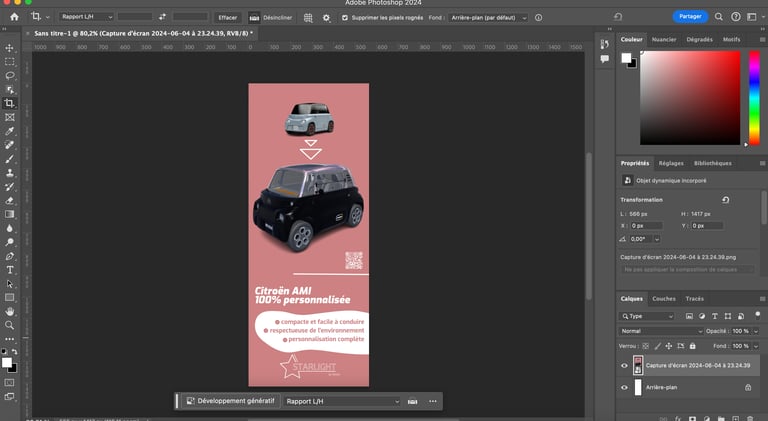Hide the Arrière-plan layer
The image size is (768, 421).
624,387
